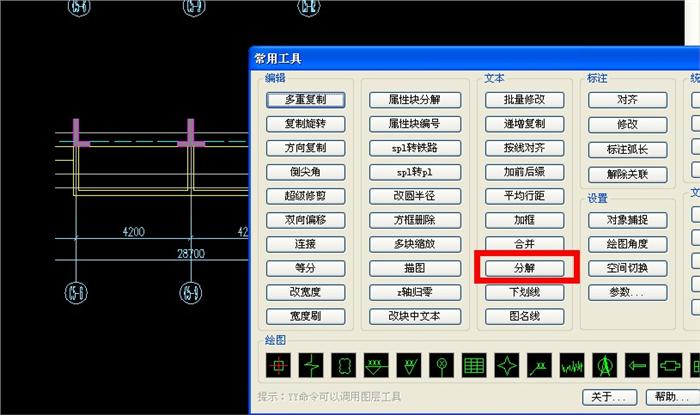Select the 等分 button
Viewport: 700px width, 415px height.
click(305, 269)
